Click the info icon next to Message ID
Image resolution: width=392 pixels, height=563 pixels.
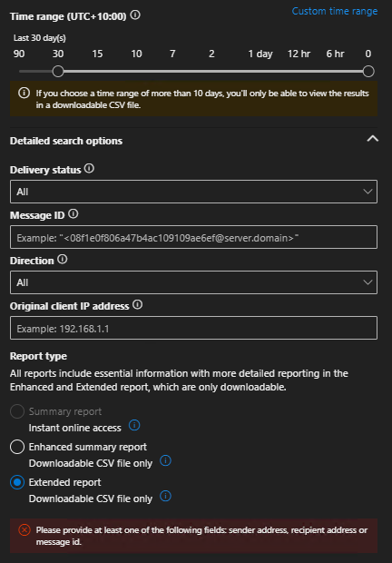point(73,214)
